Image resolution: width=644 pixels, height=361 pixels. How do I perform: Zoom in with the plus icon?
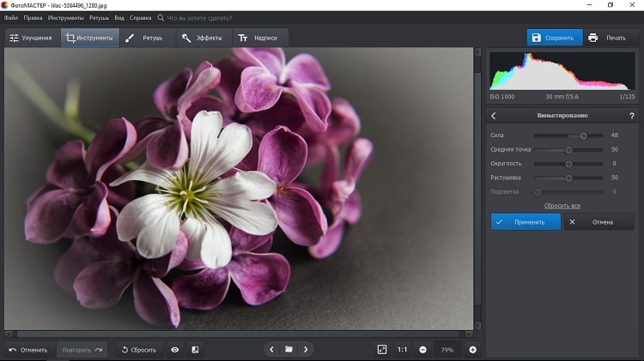(472, 350)
